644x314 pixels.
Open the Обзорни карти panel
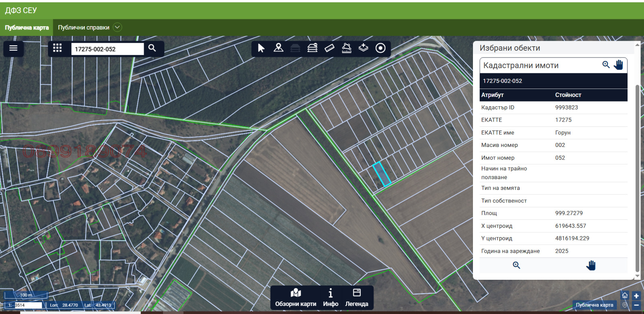[295, 297]
